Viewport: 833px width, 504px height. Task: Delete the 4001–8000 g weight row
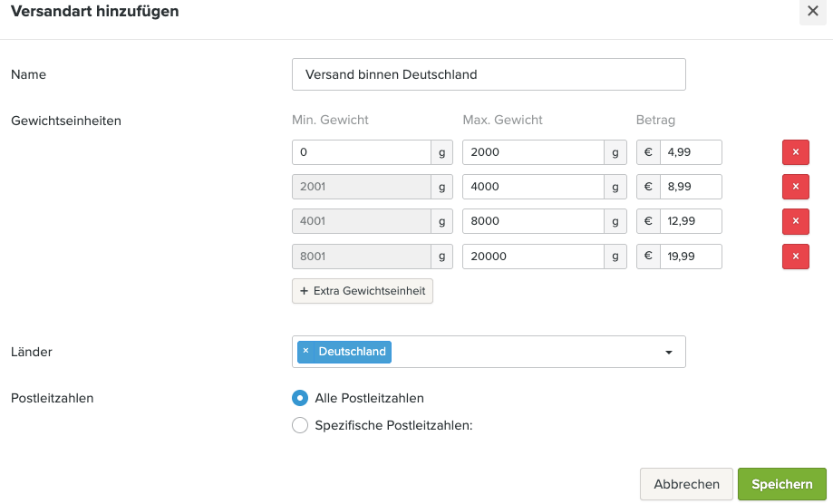tap(795, 221)
